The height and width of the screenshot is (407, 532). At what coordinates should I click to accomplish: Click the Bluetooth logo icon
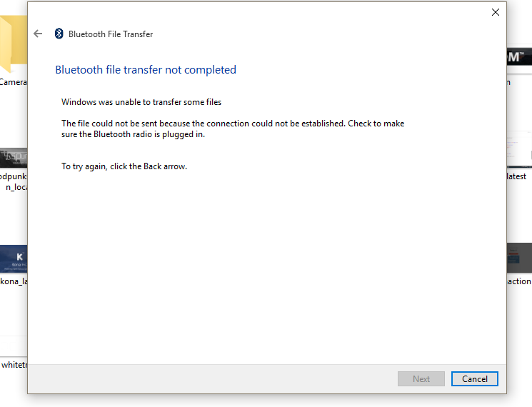pos(59,34)
